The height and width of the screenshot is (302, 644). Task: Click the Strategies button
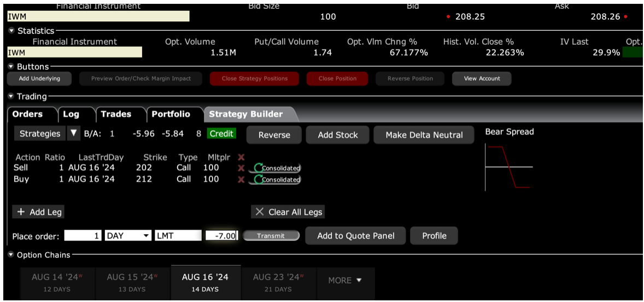pos(40,133)
